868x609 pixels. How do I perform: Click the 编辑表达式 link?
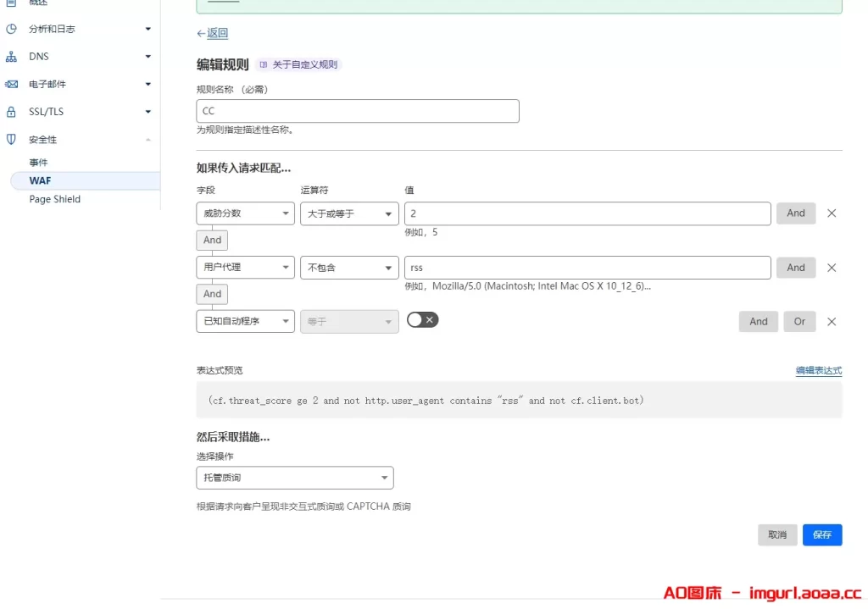[x=819, y=370]
